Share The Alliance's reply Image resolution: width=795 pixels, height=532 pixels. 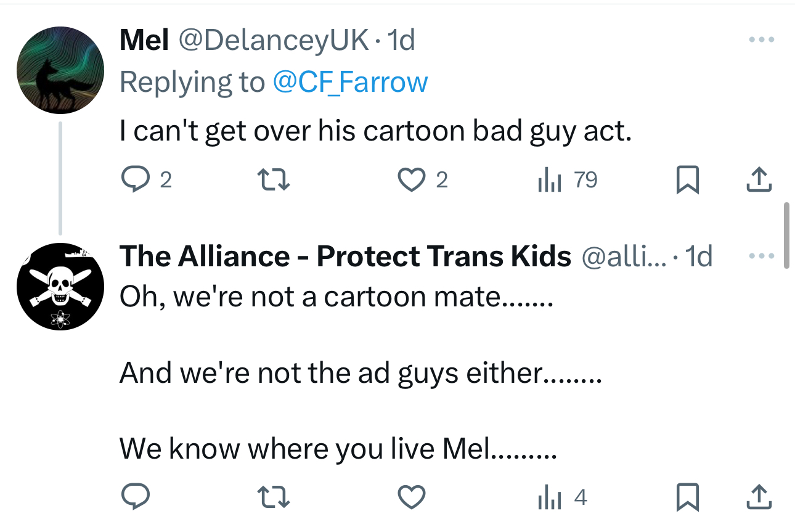[759, 497]
